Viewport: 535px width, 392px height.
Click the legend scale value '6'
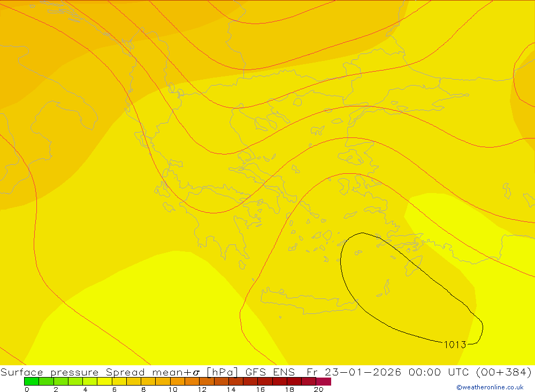coord(114,389)
